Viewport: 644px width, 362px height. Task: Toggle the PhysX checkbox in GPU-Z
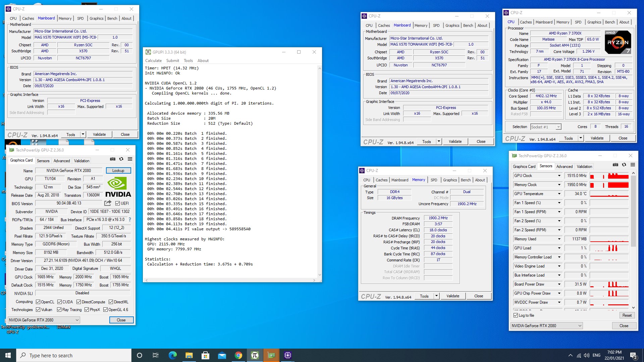(x=87, y=310)
